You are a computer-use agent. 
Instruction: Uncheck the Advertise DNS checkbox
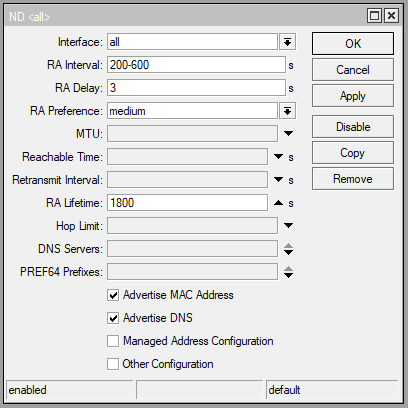[113, 318]
